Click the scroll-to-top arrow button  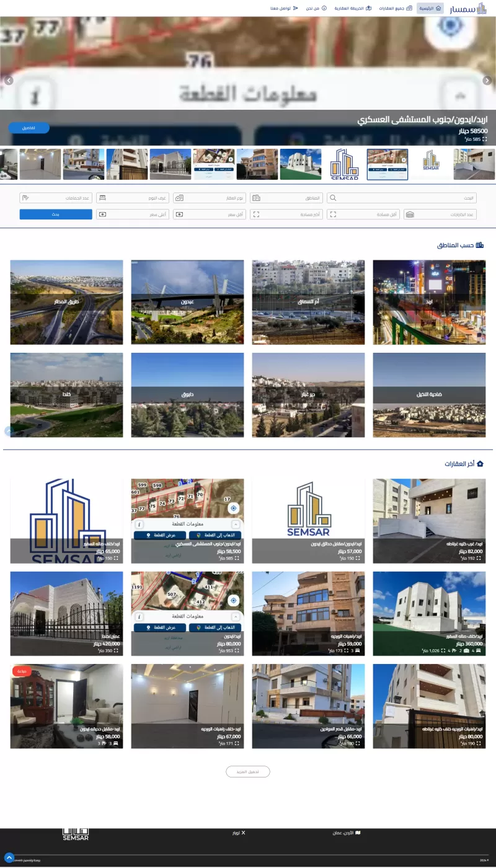coord(9,857)
